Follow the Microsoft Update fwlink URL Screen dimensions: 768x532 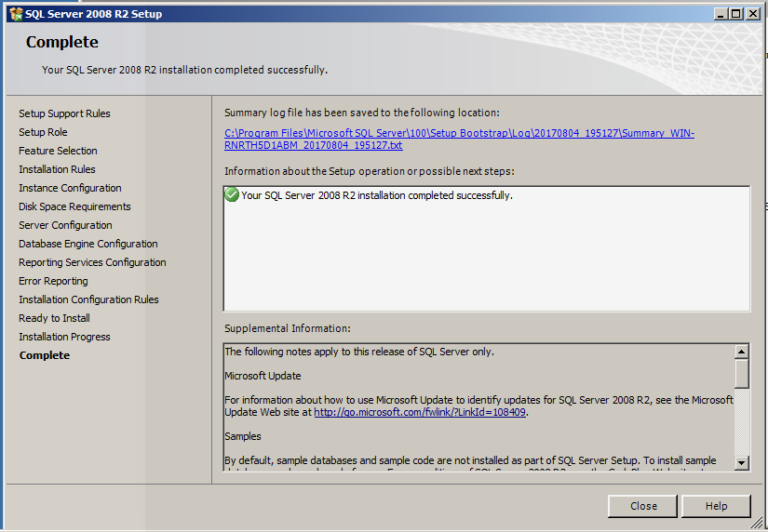pos(420,412)
